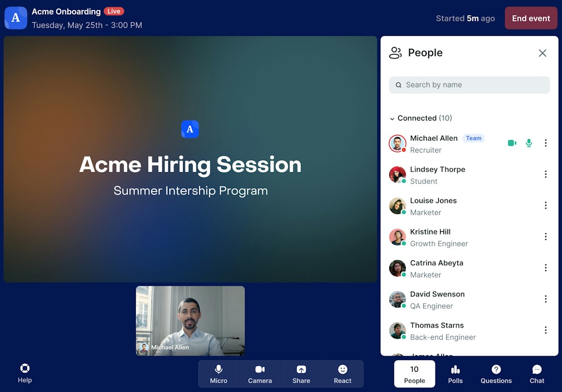Open the Questions tab

pyautogui.click(x=496, y=374)
